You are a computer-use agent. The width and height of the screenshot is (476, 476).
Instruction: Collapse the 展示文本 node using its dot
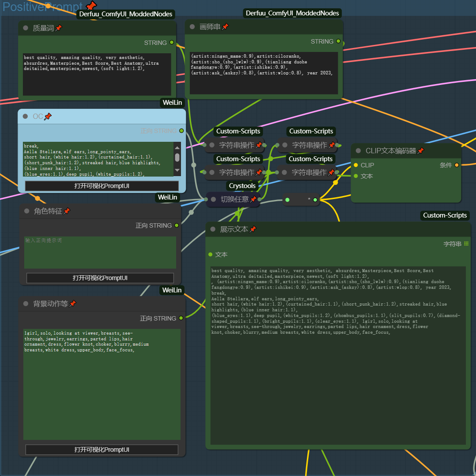point(213,229)
